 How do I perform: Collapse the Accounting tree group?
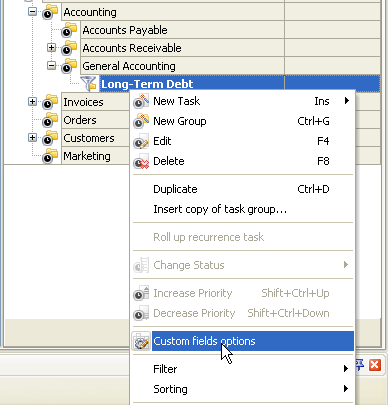point(32,12)
